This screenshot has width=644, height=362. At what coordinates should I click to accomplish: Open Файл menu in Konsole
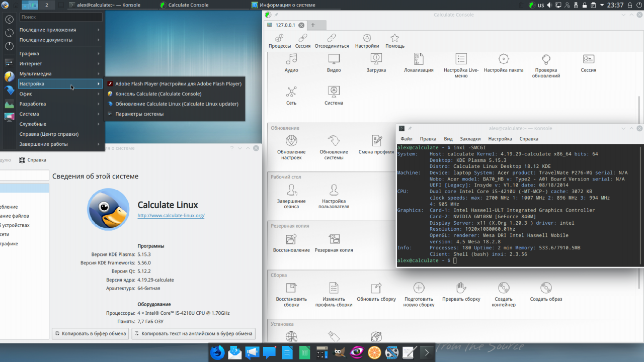(x=407, y=139)
